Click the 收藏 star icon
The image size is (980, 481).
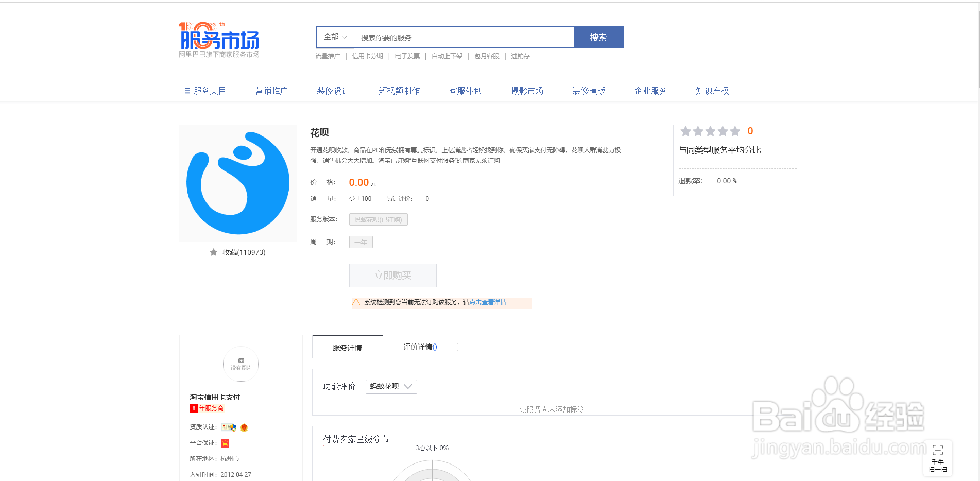click(213, 252)
